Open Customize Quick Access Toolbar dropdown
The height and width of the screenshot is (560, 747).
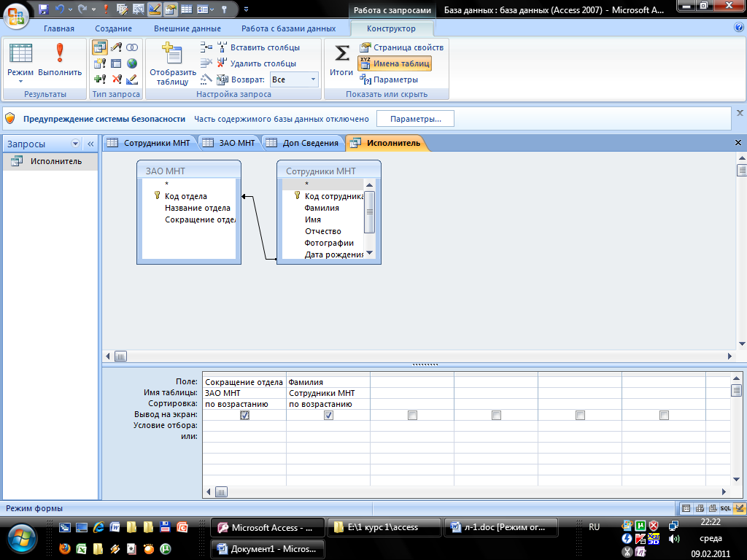click(x=246, y=9)
